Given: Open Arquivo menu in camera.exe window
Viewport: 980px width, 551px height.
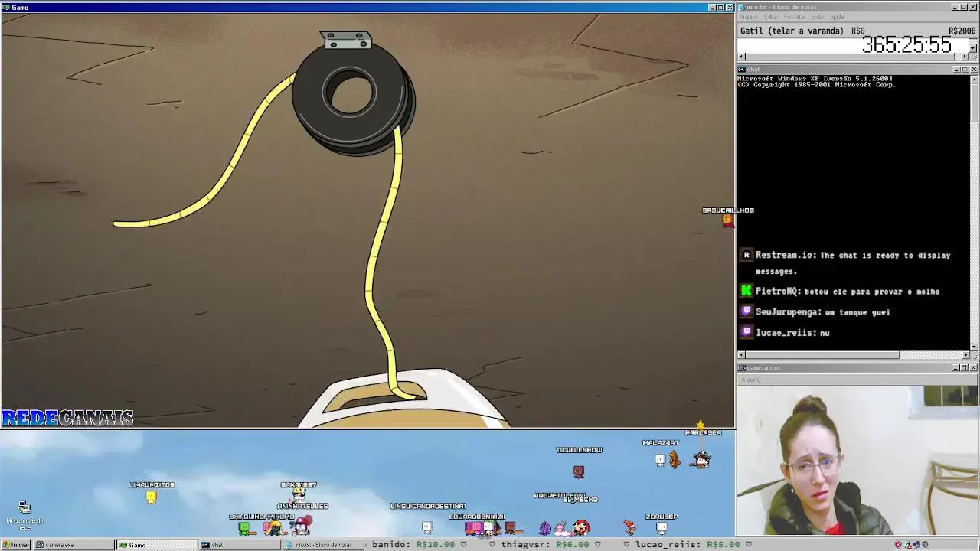Looking at the screenshot, I should coord(750,380).
